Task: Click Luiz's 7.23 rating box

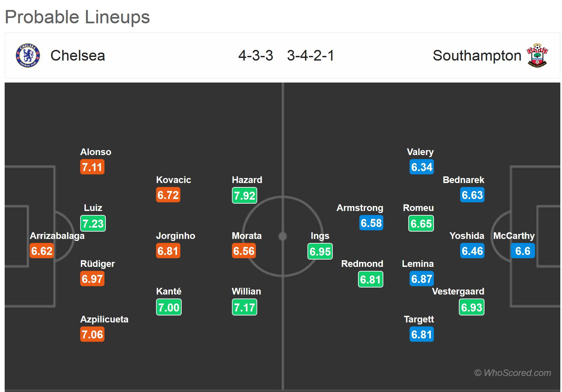Action: coord(93,223)
